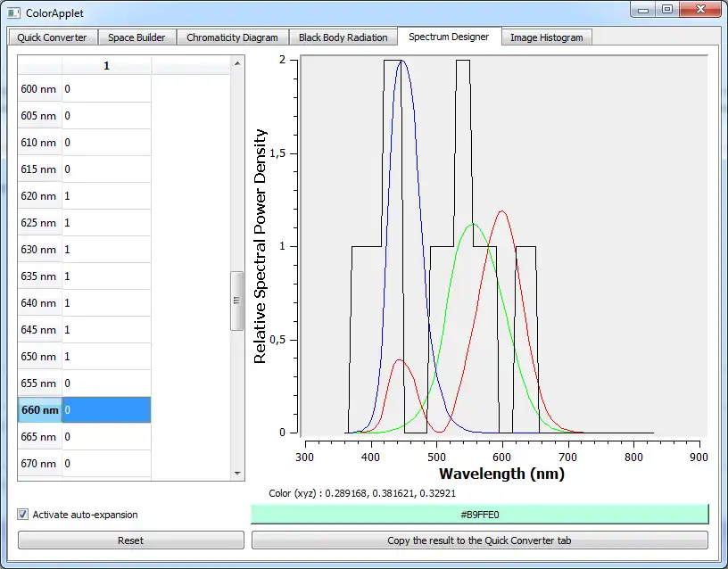Viewport: 728px width, 569px height.
Task: Select the value cell for 650 nm
Action: pyautogui.click(x=107, y=357)
